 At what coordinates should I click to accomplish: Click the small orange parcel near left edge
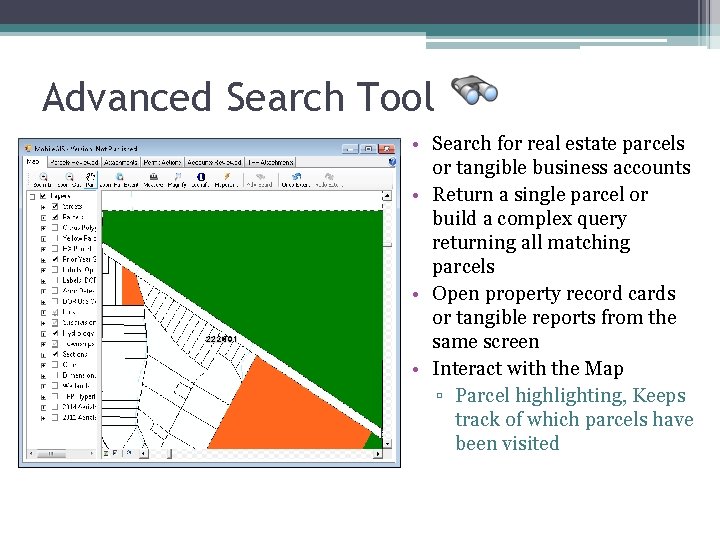coord(132,287)
